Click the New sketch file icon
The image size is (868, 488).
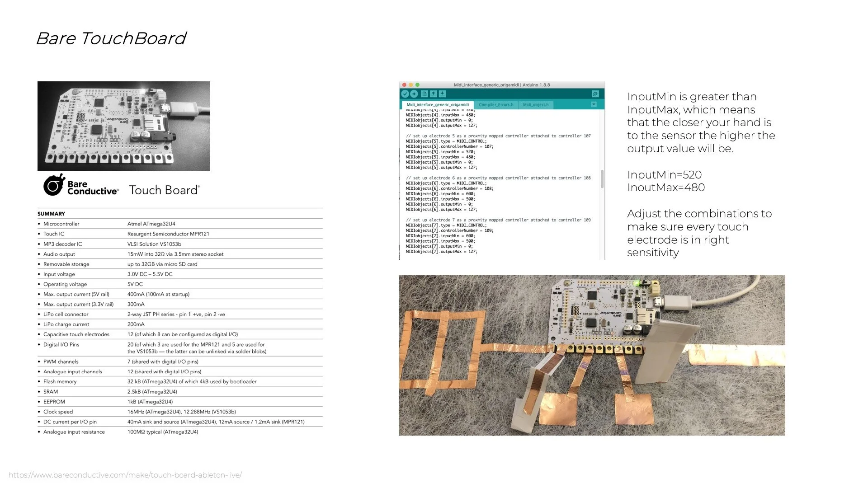tap(424, 94)
